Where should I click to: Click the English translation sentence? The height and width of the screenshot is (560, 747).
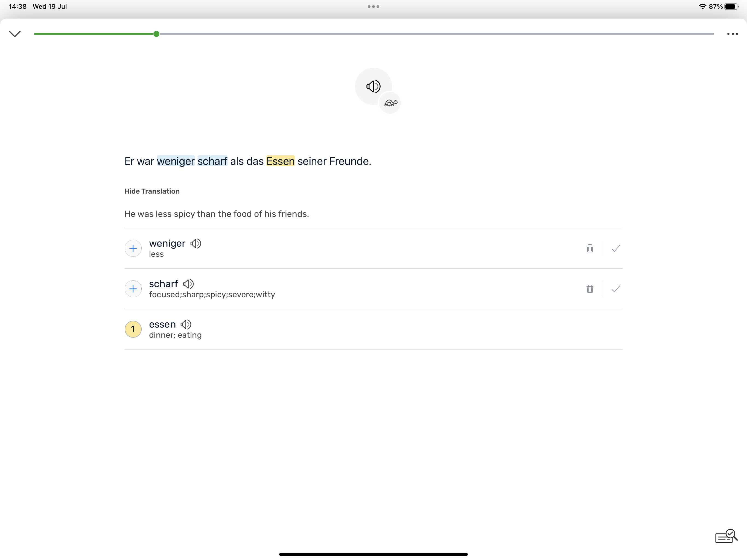217,214
